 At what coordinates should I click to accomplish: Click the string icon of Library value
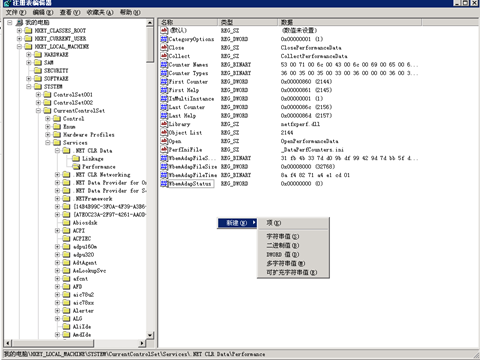click(164, 124)
